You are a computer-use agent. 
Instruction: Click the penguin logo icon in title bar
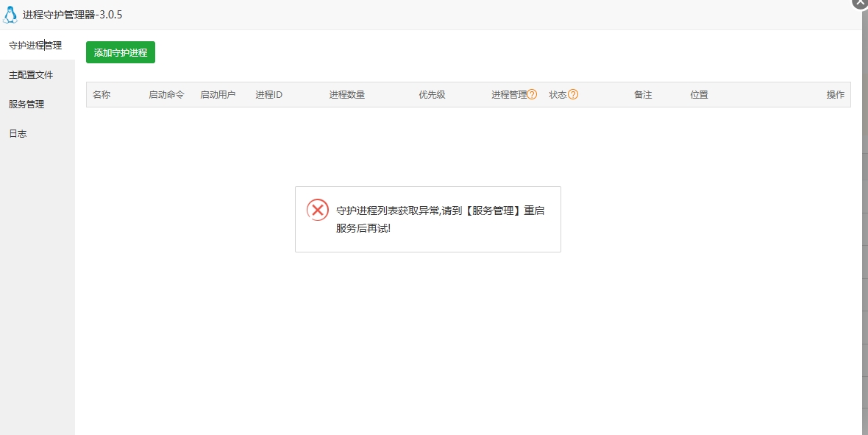10,15
